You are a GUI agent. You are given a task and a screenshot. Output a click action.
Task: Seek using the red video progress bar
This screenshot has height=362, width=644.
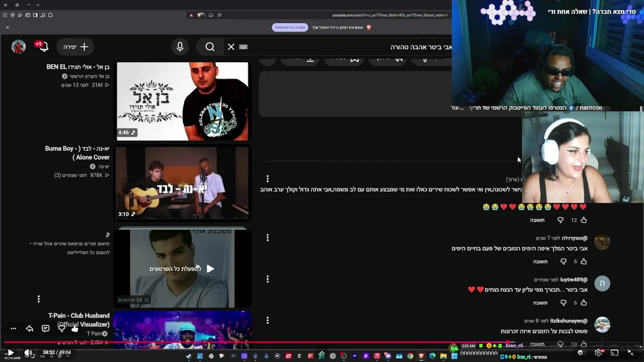point(322,343)
